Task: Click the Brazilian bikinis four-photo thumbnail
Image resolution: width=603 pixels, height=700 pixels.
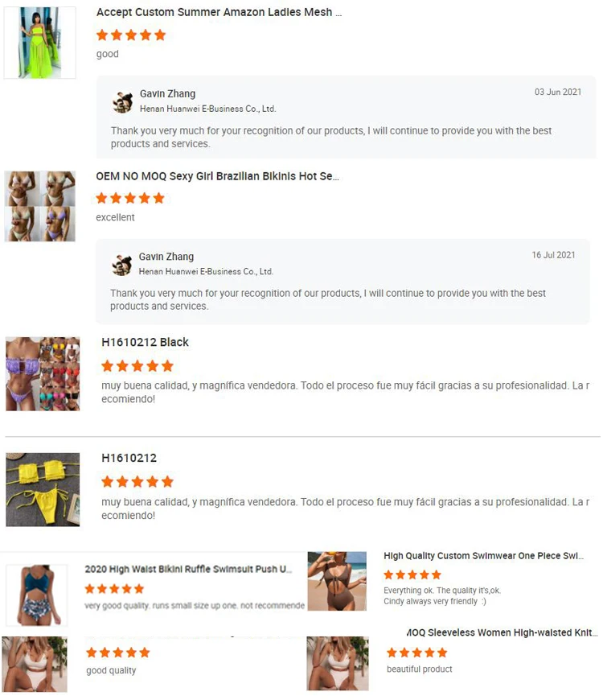Action: coord(39,206)
